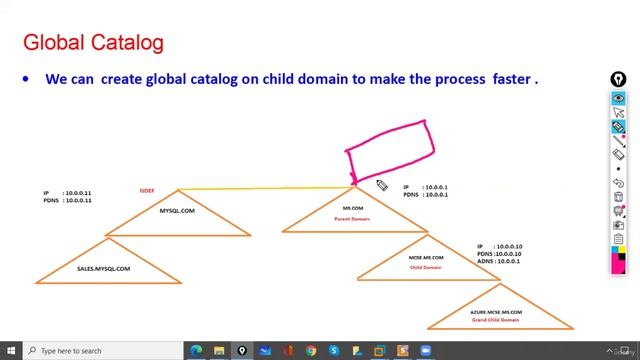Select the cursor pointer tool
The height and width of the screenshot is (360, 640).
[618, 112]
